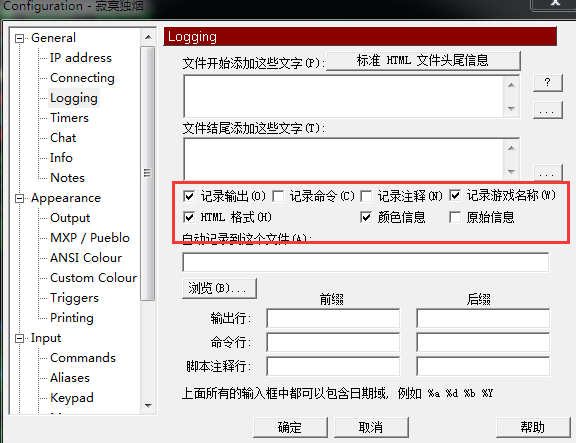Click the postamble box up arrow
576x443 pixels.
pos(511,148)
